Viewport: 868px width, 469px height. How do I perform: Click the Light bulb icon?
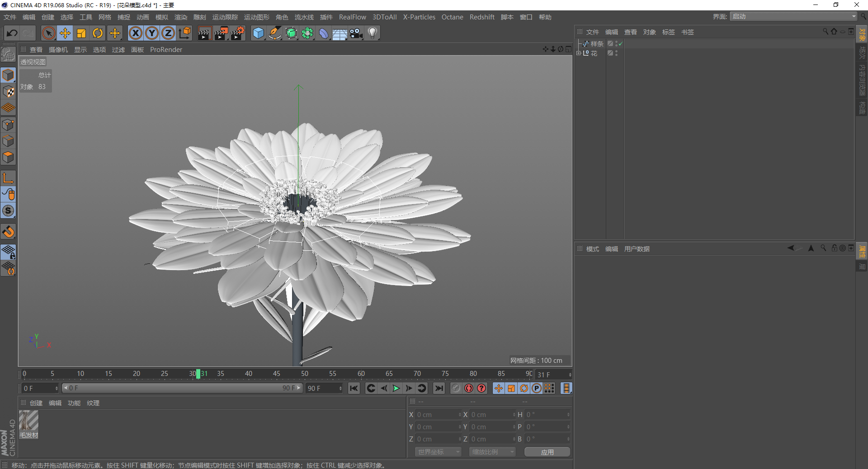pos(373,33)
